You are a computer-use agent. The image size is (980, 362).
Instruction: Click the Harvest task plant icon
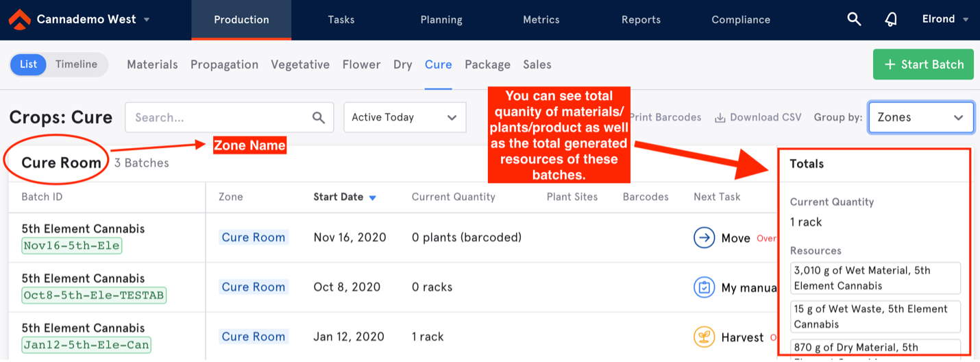704,337
